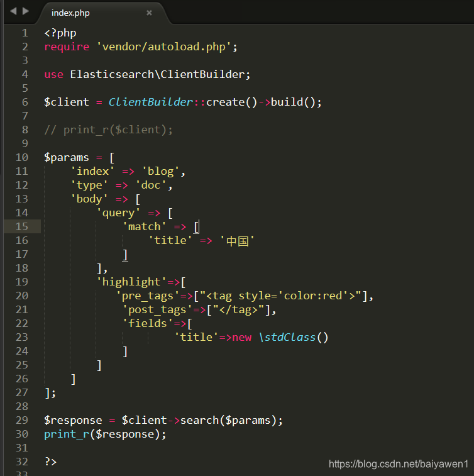Image resolution: width=474 pixels, height=476 pixels.
Task: Click the <?php opening tag
Action: (60, 33)
